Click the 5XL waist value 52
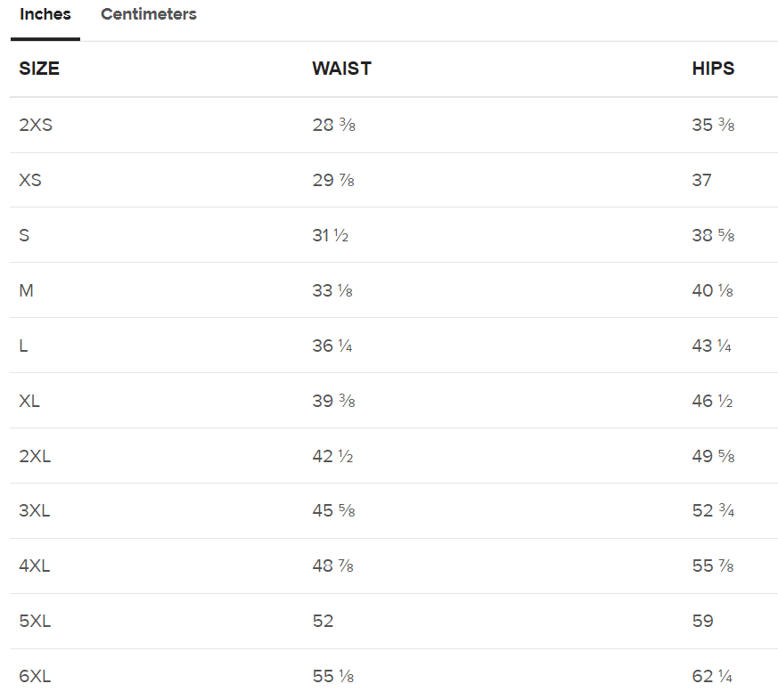Viewport: 778px width, 700px height. (323, 621)
